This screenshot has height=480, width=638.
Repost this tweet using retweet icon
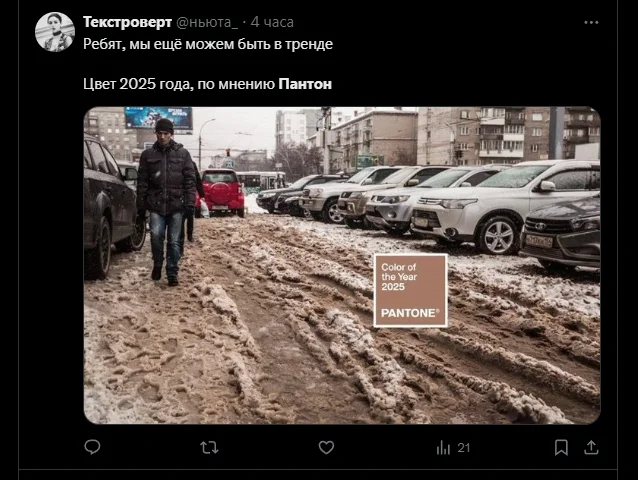(210, 448)
